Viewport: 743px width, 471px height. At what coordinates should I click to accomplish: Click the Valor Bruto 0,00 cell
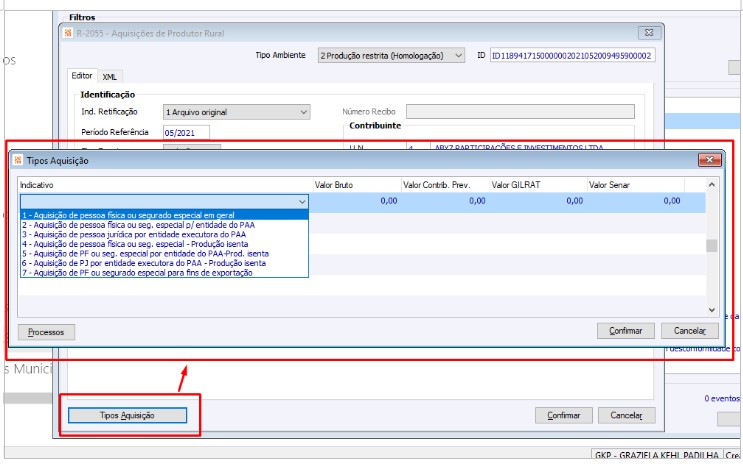click(356, 201)
